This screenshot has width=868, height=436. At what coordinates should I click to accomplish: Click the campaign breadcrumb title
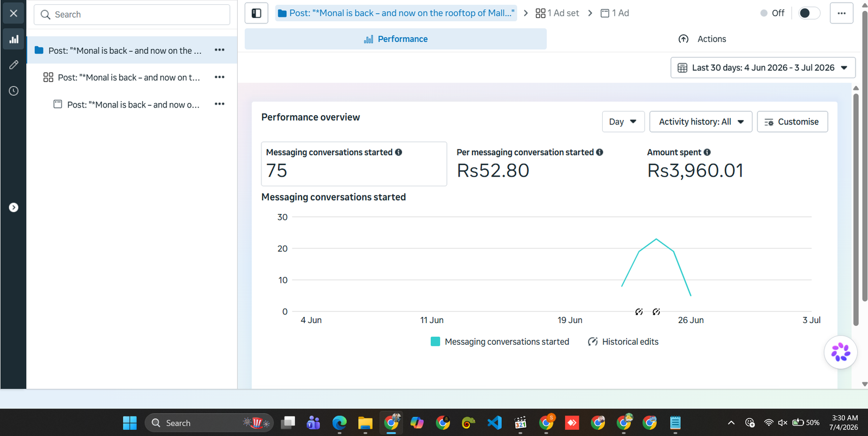[x=396, y=13]
